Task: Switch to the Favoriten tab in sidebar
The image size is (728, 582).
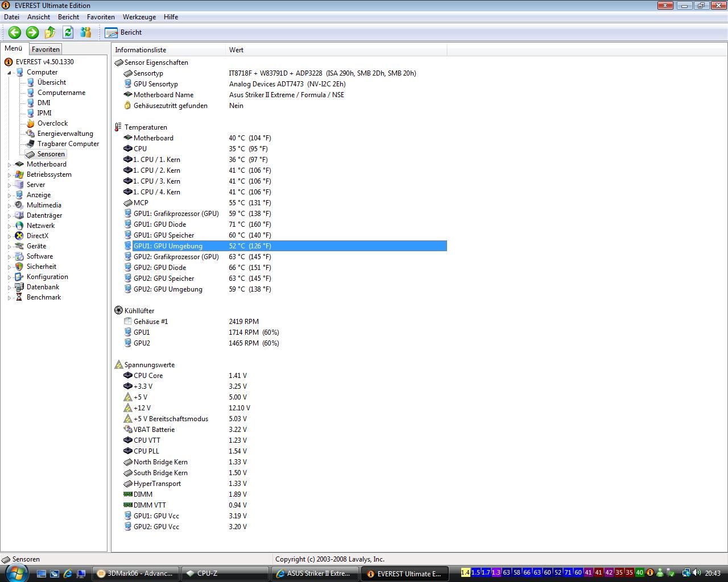Action: (x=45, y=49)
